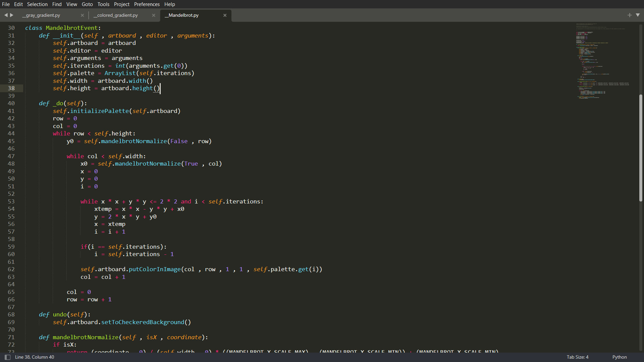
Task: Click the Line 38, Column 40 indicator
Action: [35, 357]
